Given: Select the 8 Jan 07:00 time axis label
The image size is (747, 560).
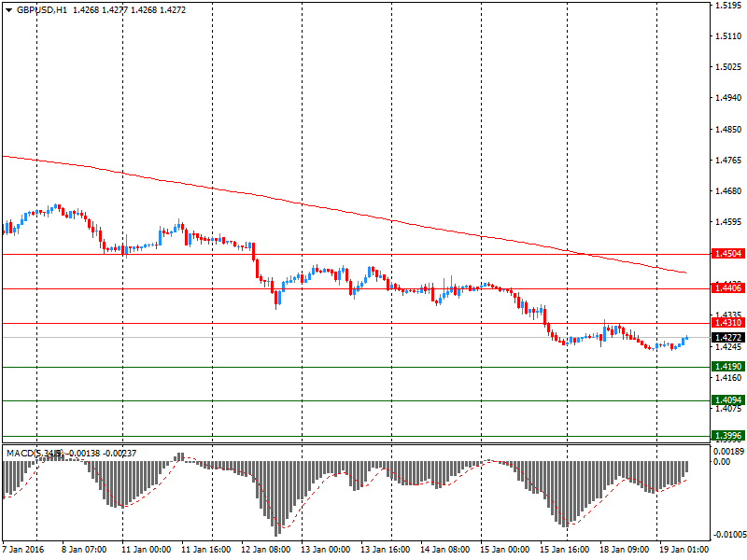Looking at the screenshot, I should [84, 550].
